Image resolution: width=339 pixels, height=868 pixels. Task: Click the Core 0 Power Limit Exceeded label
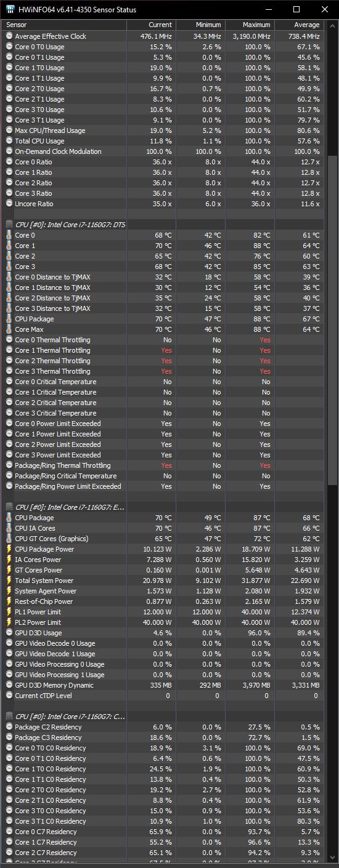[58, 424]
